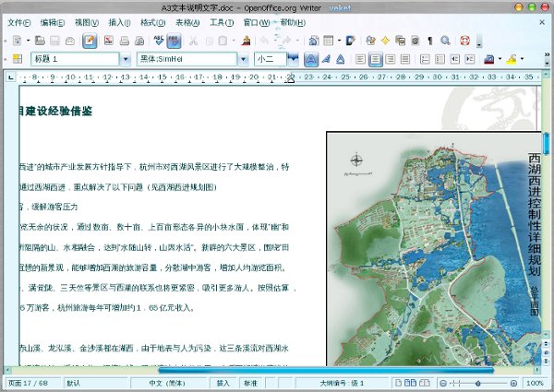This screenshot has height=392, width=554.
Task: Toggle bold text formatting
Action: (x=311, y=59)
